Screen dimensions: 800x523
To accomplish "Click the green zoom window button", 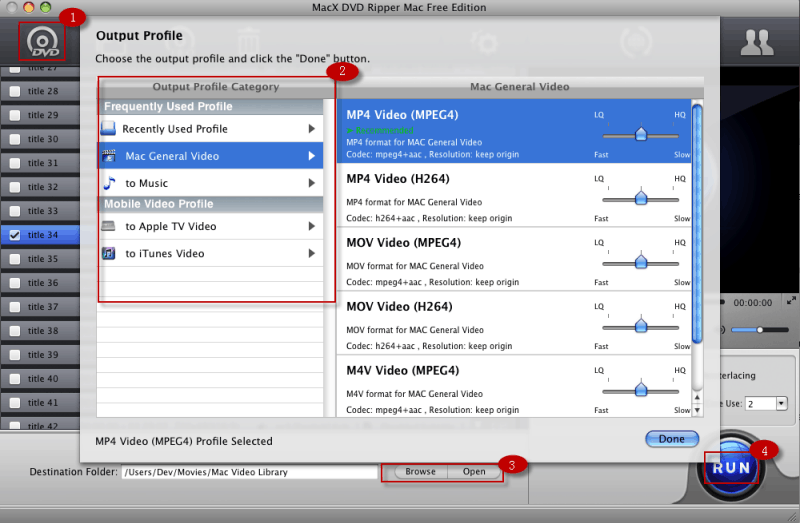I will coord(45,7).
